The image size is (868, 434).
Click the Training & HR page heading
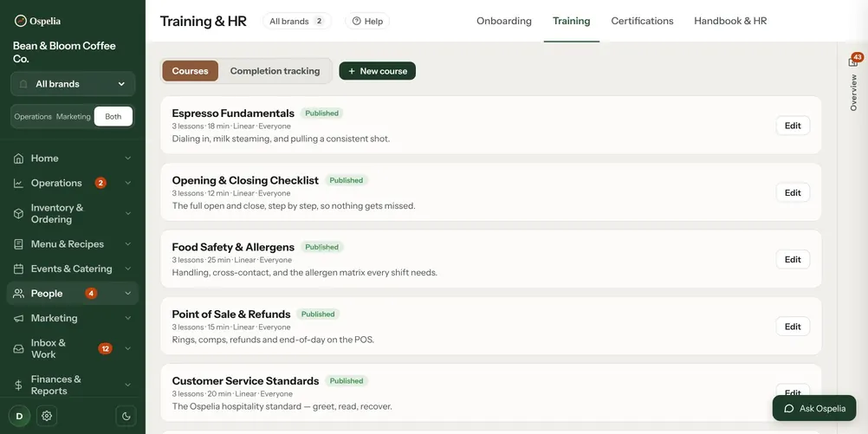(x=204, y=21)
